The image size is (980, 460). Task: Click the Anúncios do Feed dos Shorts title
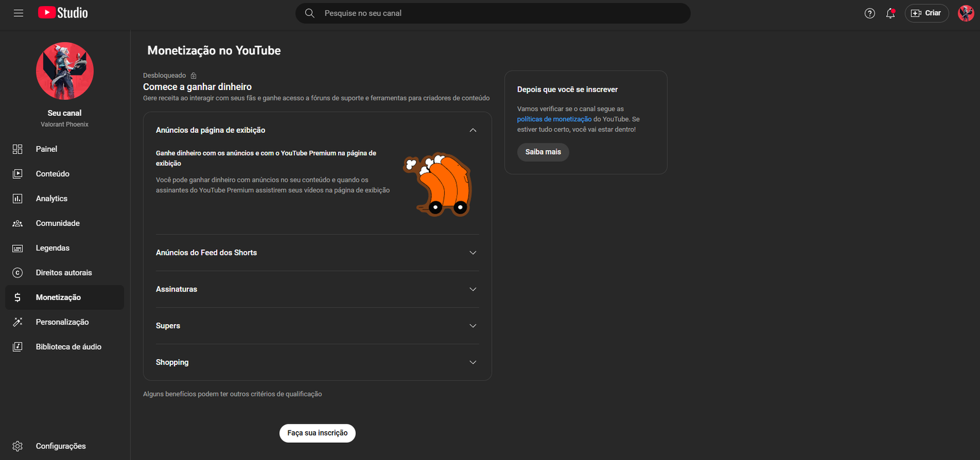[206, 252]
